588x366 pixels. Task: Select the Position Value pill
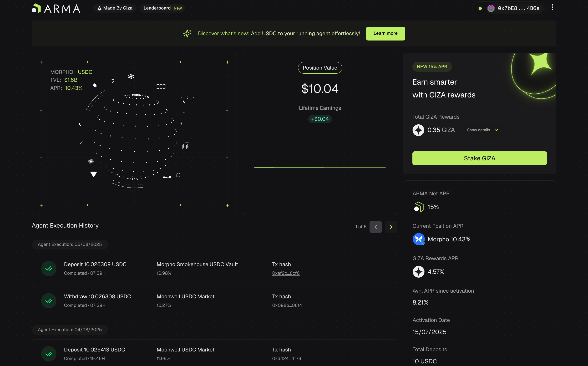pyautogui.click(x=320, y=68)
